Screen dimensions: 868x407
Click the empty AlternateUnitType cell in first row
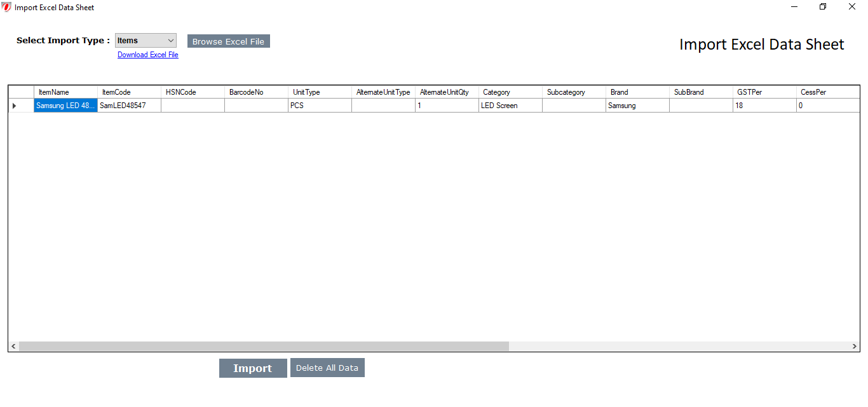tap(384, 106)
